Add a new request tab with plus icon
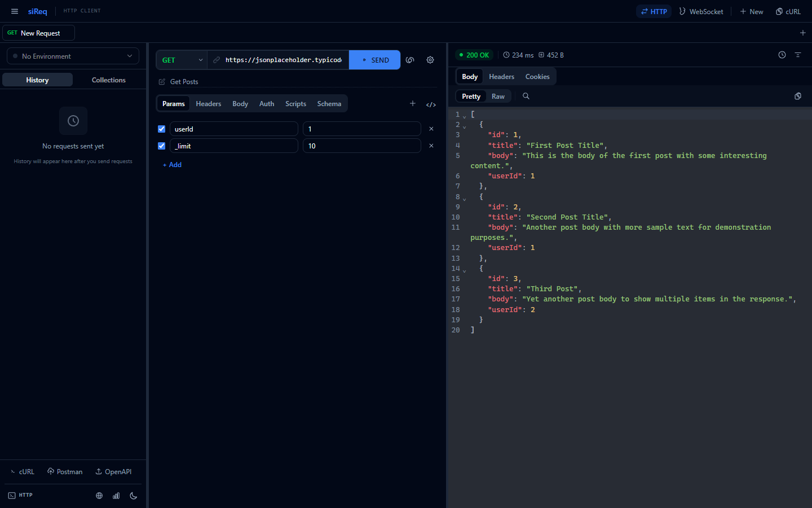Viewport: 812px width, 508px height. 803,33
